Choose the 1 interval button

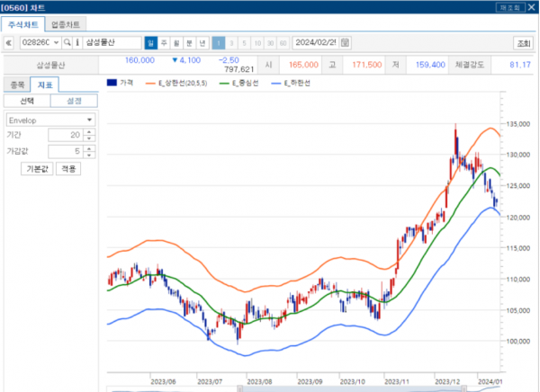click(x=219, y=43)
